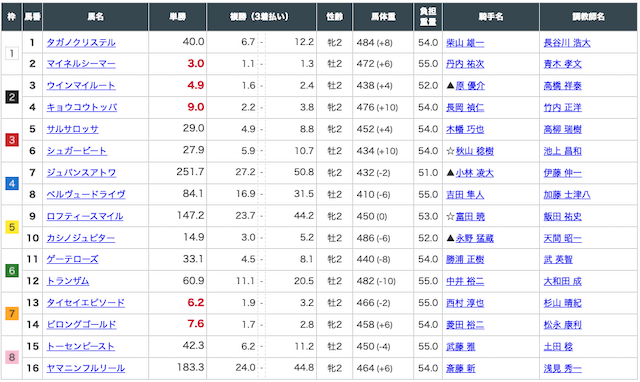Open horse タイセイエピソード link
640x382 pixels.
pos(85,303)
